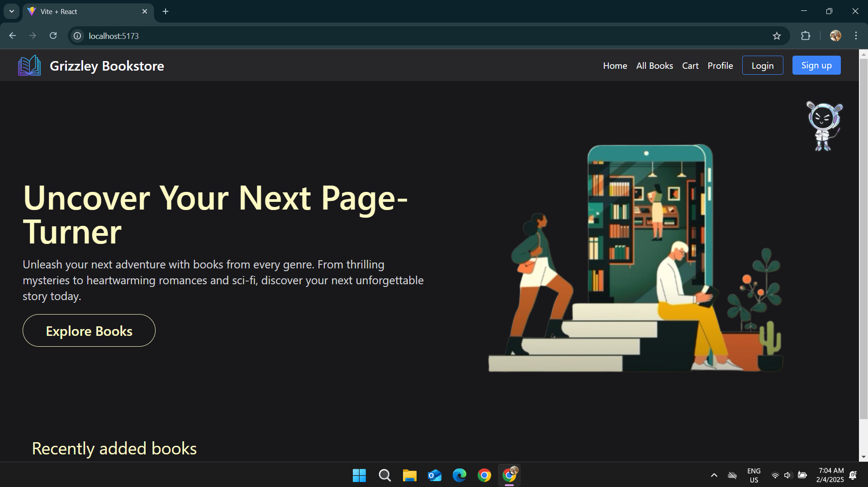The image size is (868, 487).
Task: Bookmark this page with the star icon
Action: coord(777,36)
